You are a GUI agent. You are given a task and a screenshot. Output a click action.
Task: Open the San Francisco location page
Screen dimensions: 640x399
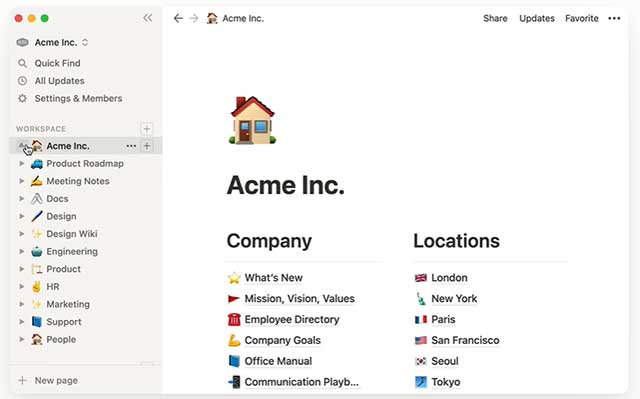point(465,340)
